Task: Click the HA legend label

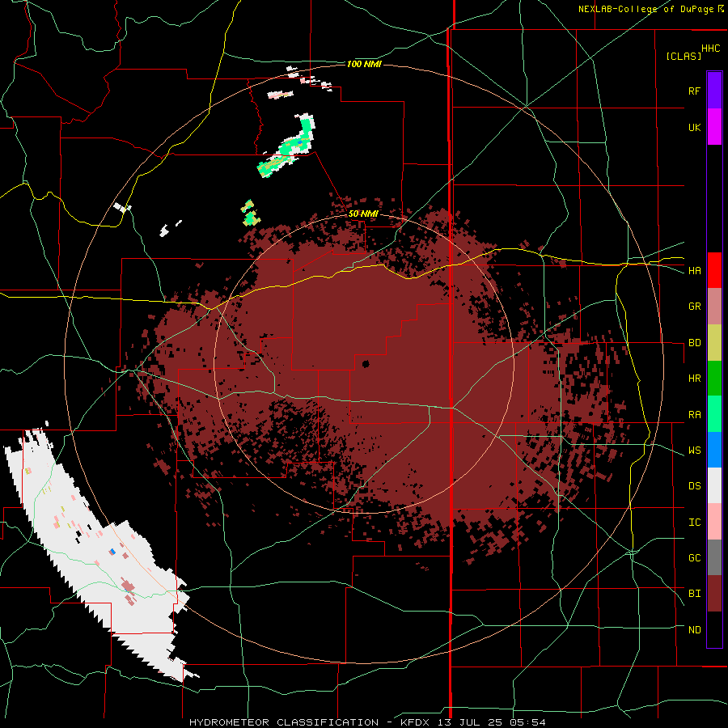Action: pos(694,271)
